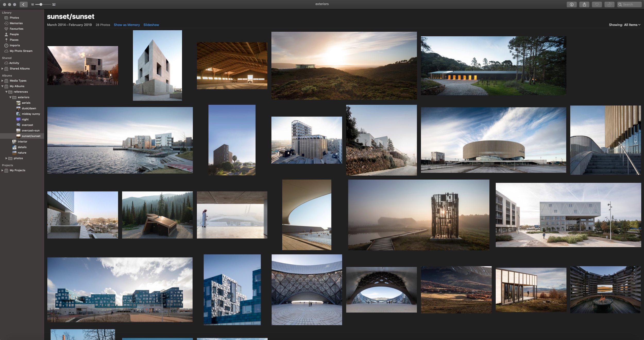Expand the My Albums section
This screenshot has height=340, width=644.
point(3,87)
